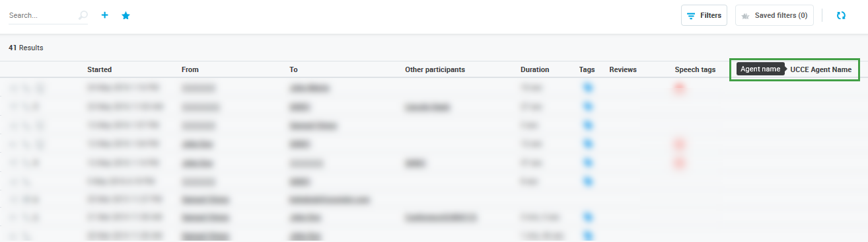Open the Filters panel
868x242 pixels.
(x=704, y=15)
